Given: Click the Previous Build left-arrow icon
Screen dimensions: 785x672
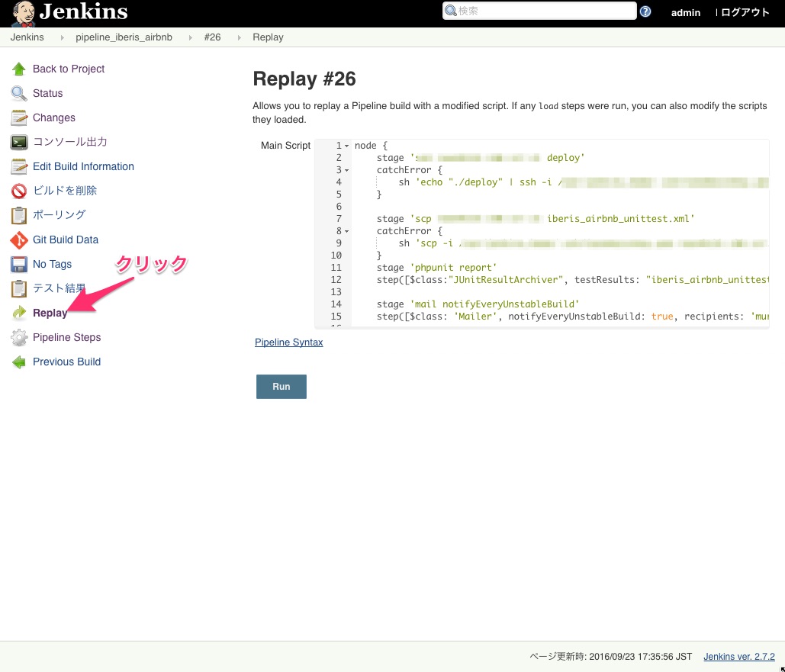Looking at the screenshot, I should click(x=19, y=362).
